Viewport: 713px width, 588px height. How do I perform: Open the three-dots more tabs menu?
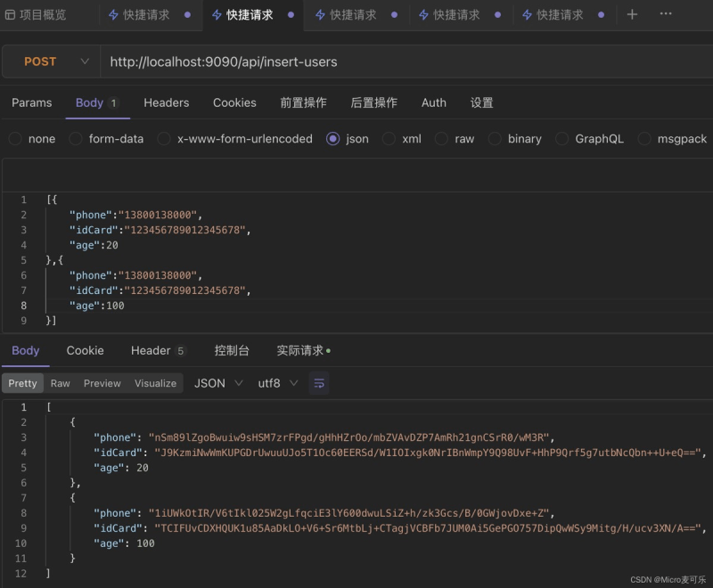(666, 14)
